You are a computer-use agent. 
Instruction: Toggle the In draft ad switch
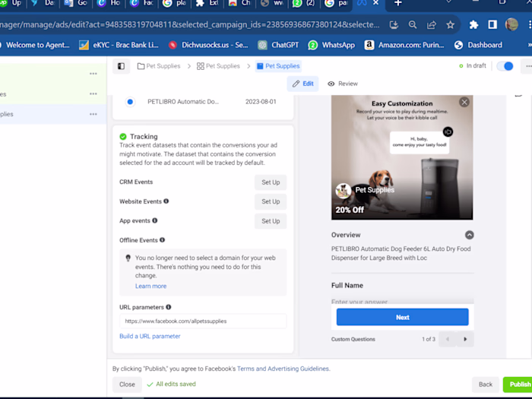[x=505, y=66]
